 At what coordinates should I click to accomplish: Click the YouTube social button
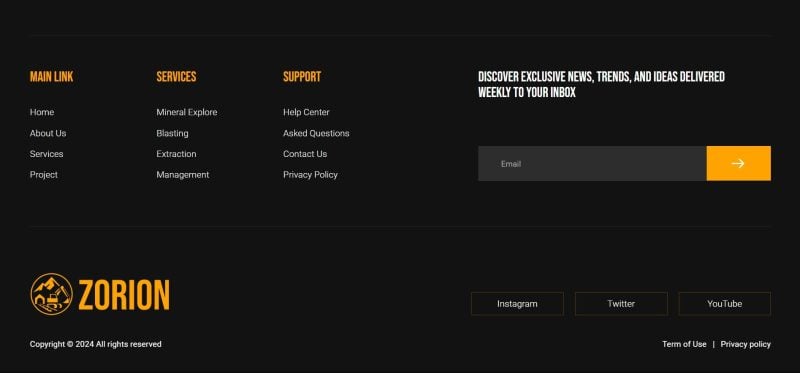(x=724, y=304)
